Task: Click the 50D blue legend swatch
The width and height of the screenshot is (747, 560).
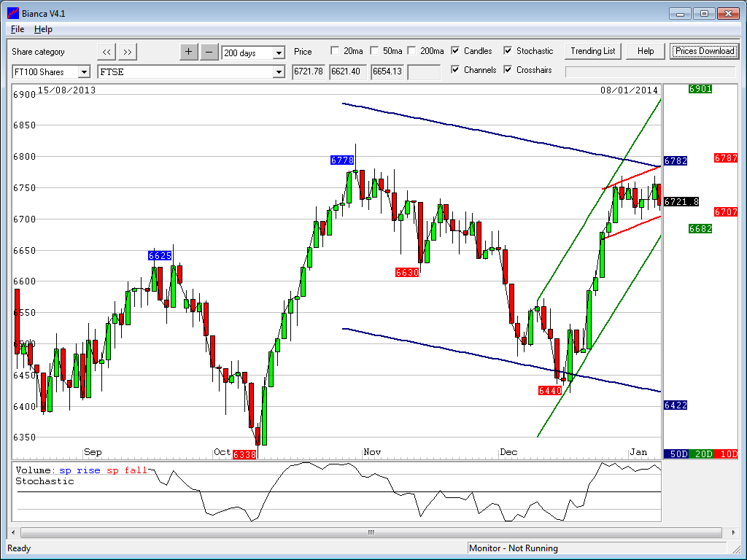Action: click(678, 454)
